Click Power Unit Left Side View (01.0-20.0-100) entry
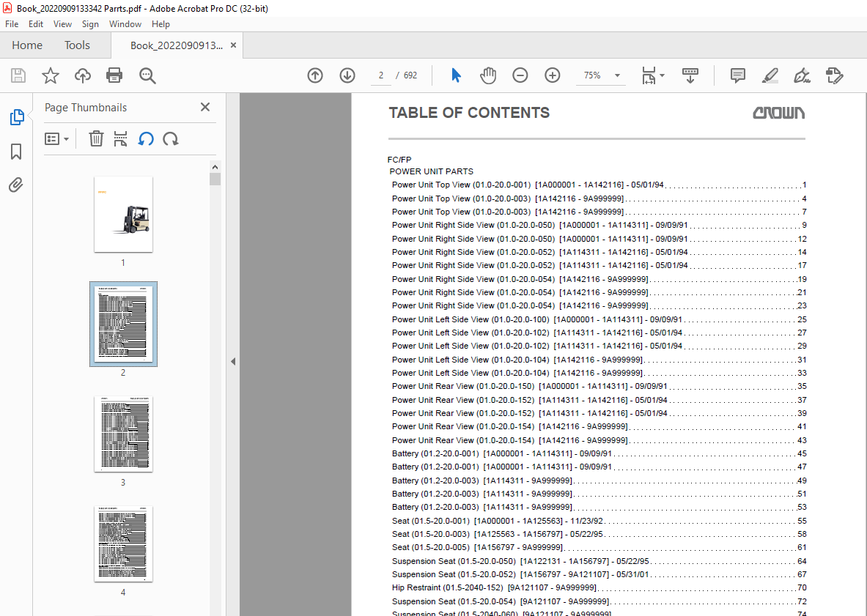Image resolution: width=867 pixels, height=616 pixels. (599, 319)
